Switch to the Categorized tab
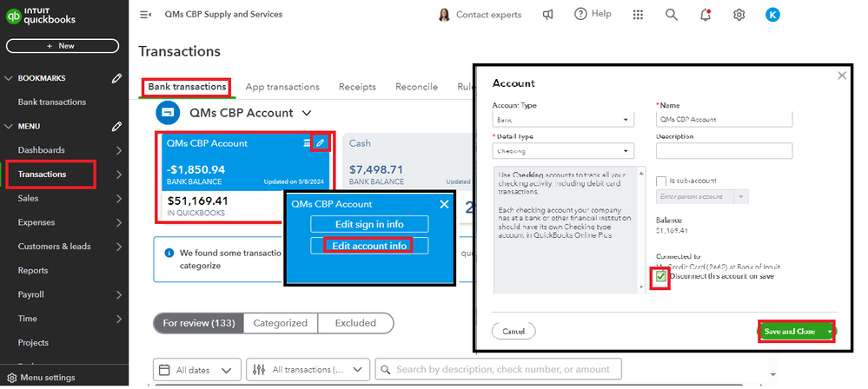 coord(280,323)
